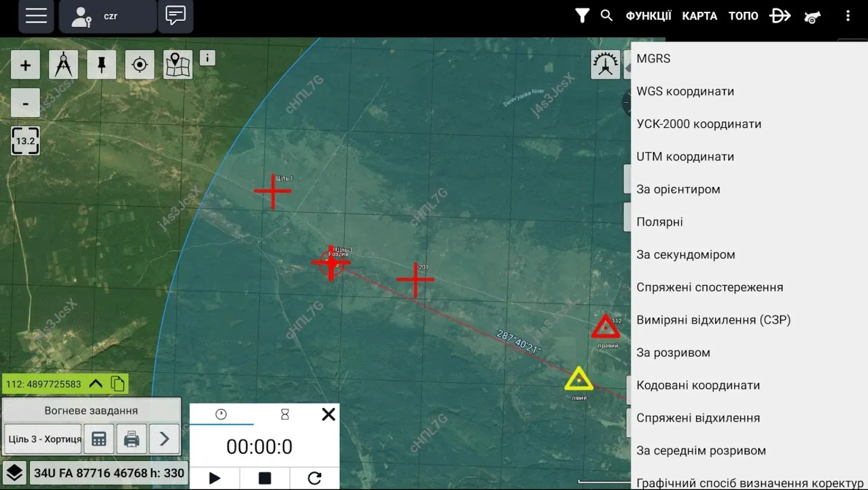Viewport: 868px width, 490px height.
Task: Tap the search magnifier icon
Action: pos(606,15)
